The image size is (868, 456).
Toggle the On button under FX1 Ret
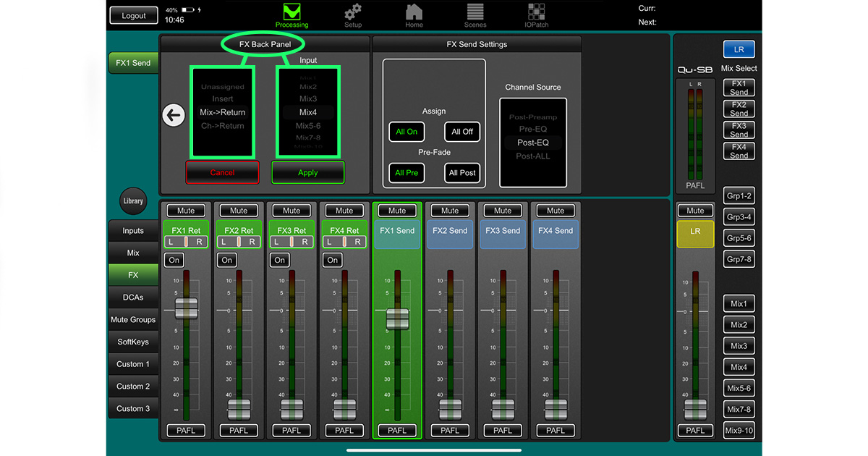click(x=174, y=260)
